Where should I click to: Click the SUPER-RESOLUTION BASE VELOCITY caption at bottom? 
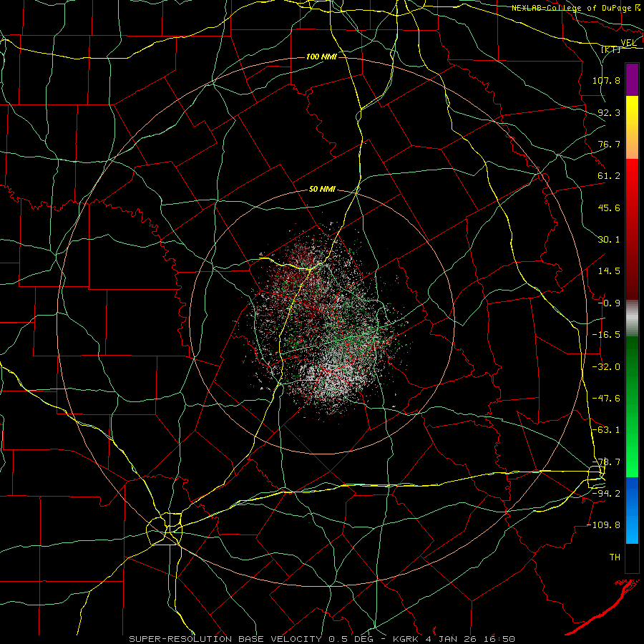pyautogui.click(x=322, y=639)
